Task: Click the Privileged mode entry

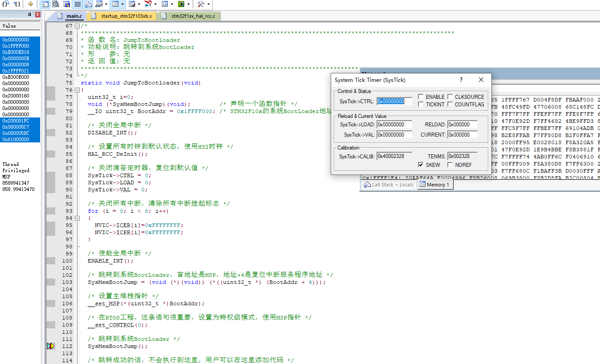Action: pos(16,170)
